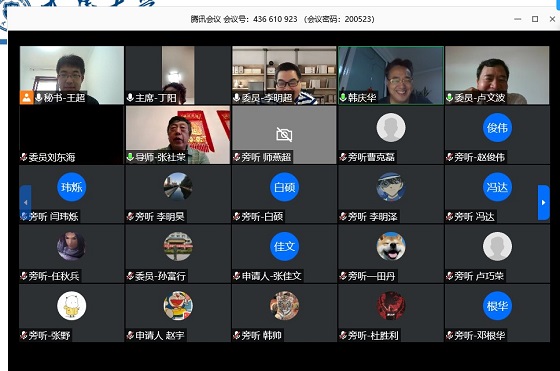Click the muted mic icon of 旁听-任秋兵

point(24,276)
